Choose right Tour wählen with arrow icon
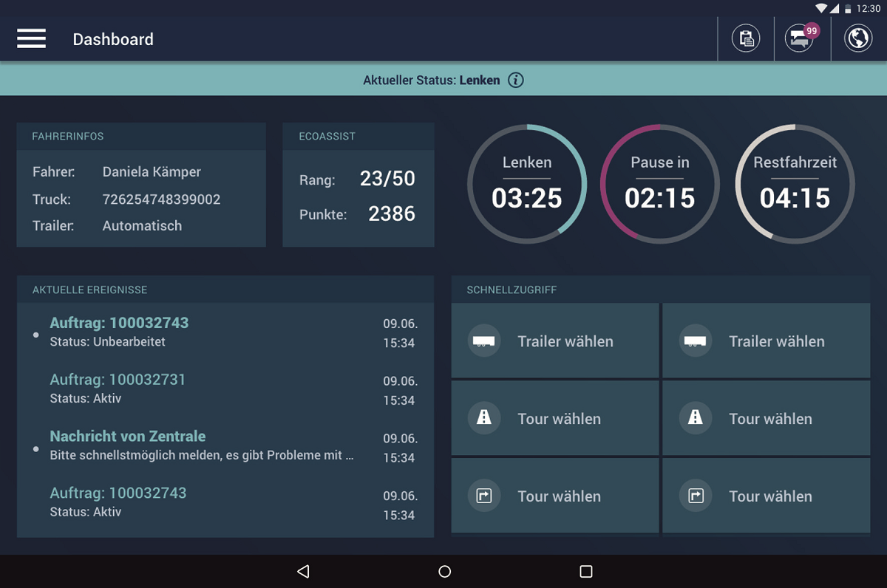Image resolution: width=887 pixels, height=588 pixels. 766,496
